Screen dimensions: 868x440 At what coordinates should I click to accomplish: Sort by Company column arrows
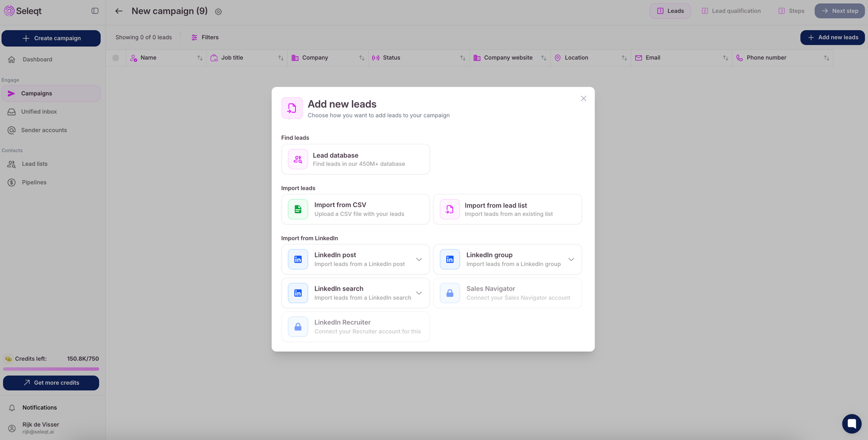point(362,58)
